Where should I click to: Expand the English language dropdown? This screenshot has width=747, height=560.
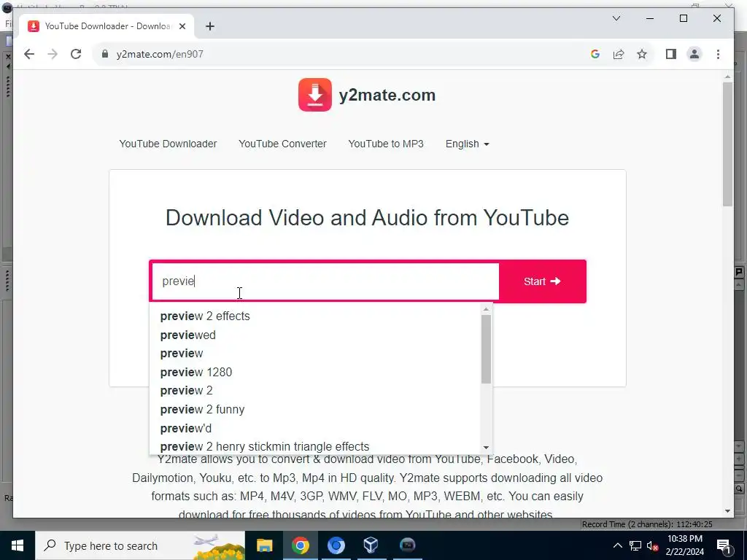(x=468, y=144)
